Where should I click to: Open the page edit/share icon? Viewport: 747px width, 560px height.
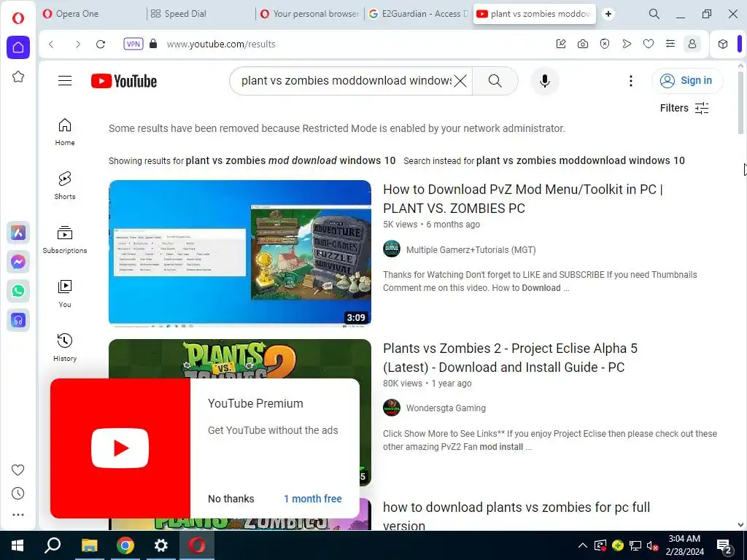pos(561,44)
